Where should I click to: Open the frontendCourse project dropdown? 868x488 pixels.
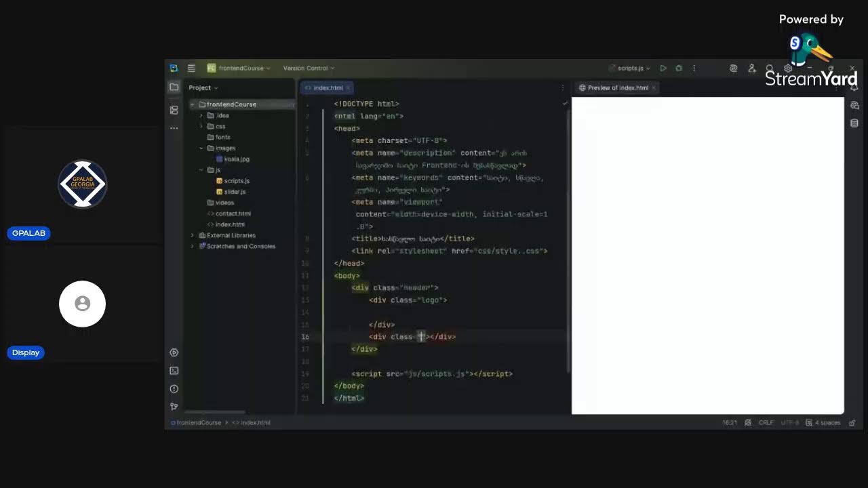point(239,68)
